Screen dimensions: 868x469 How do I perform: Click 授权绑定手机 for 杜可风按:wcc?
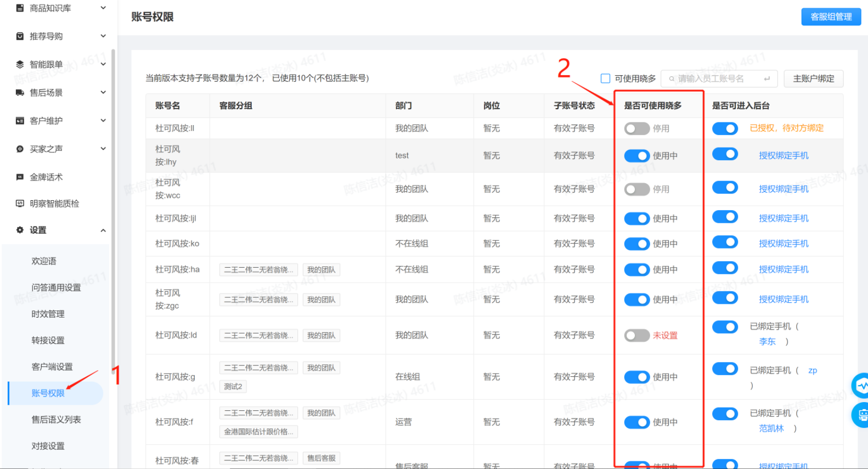point(784,189)
